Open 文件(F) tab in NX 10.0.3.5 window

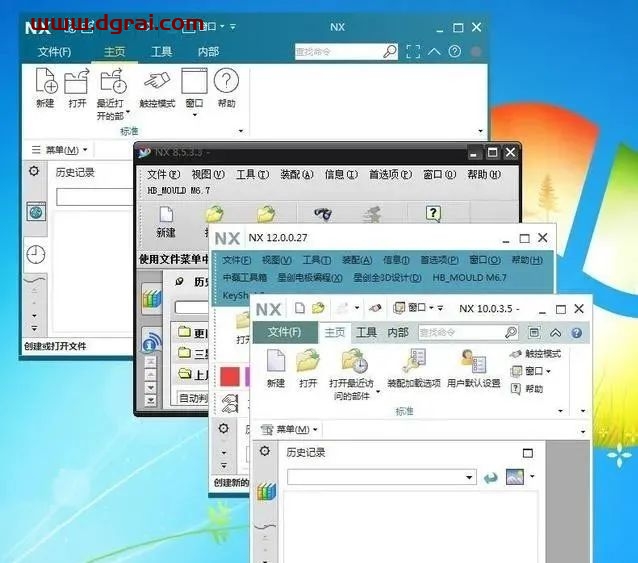pyautogui.click(x=285, y=332)
